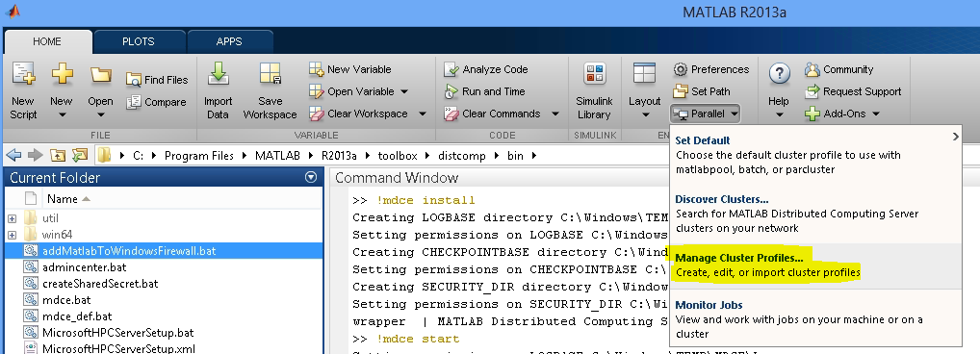Image resolution: width=980 pixels, height=354 pixels.
Task: Click Save Workspace icon
Action: click(x=270, y=74)
